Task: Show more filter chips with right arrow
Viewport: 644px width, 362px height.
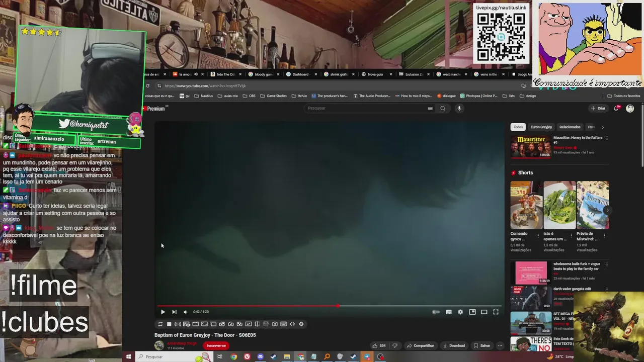Action: click(603, 127)
